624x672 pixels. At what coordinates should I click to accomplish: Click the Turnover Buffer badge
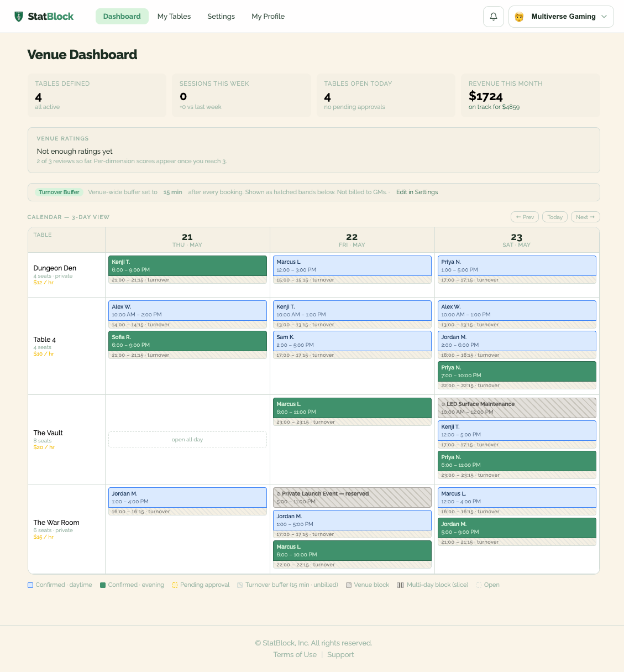[59, 192]
